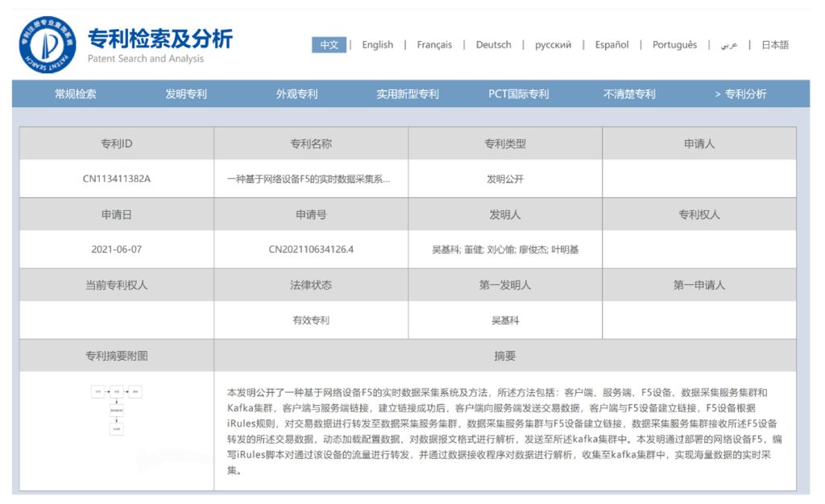Switch language to Español
The width and height of the screenshot is (825, 504).
pos(612,44)
